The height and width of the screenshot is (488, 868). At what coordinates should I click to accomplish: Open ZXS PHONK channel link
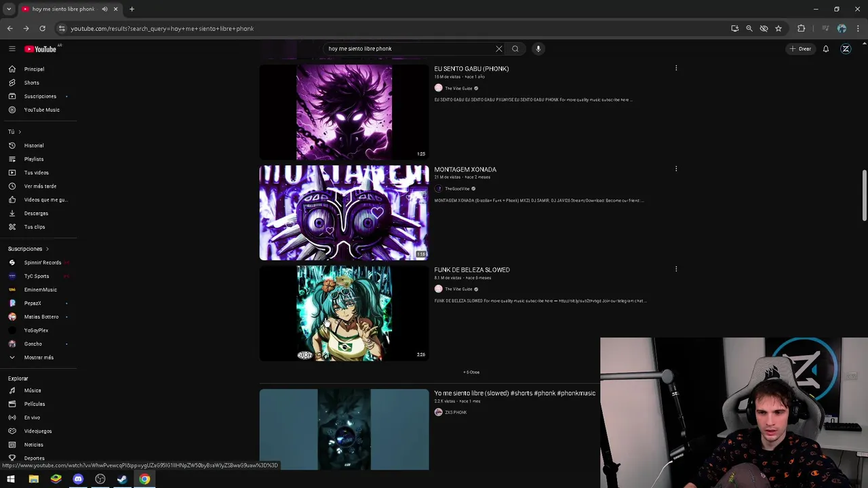(456, 412)
